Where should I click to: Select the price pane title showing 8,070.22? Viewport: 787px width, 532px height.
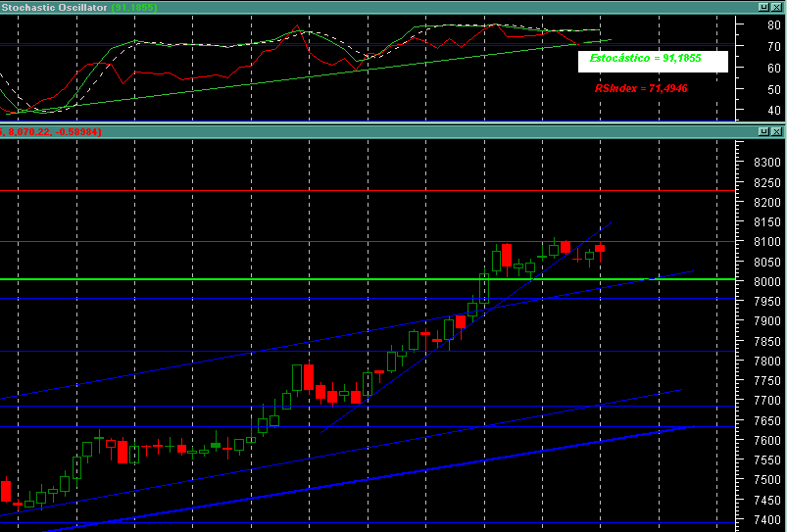51,132
